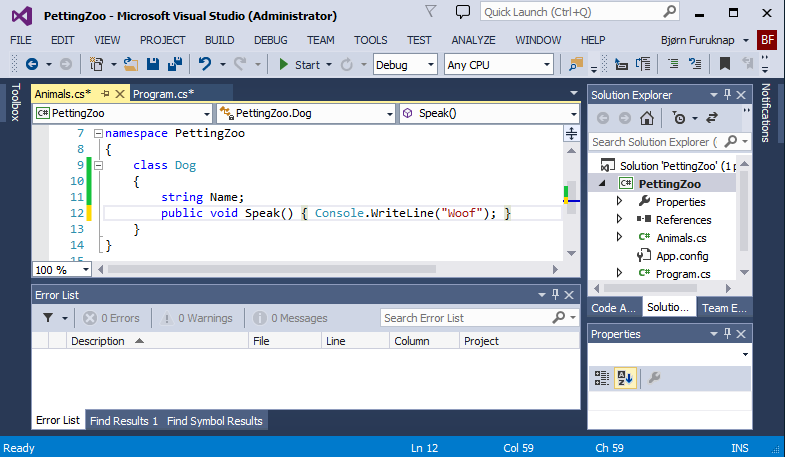Viewport: 785px width, 457px height.
Task: Click the editor horizontal scrollbar thumb
Action: point(272,269)
